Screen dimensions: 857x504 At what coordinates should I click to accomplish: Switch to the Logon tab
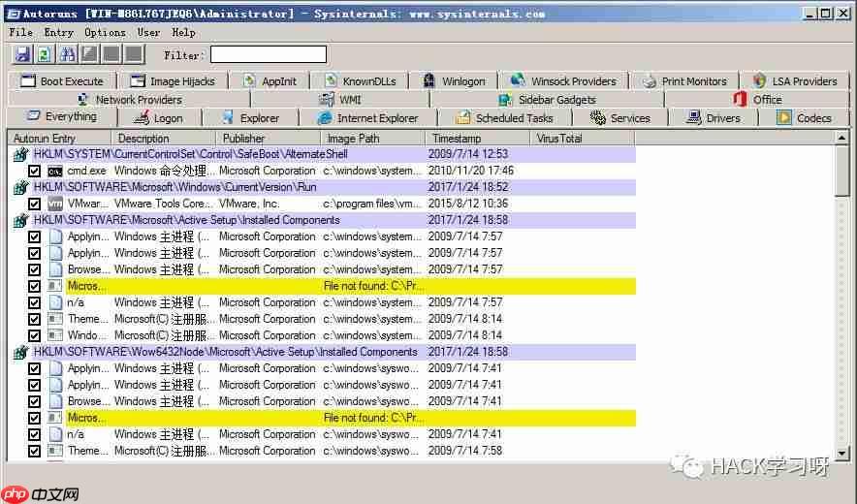[x=159, y=118]
